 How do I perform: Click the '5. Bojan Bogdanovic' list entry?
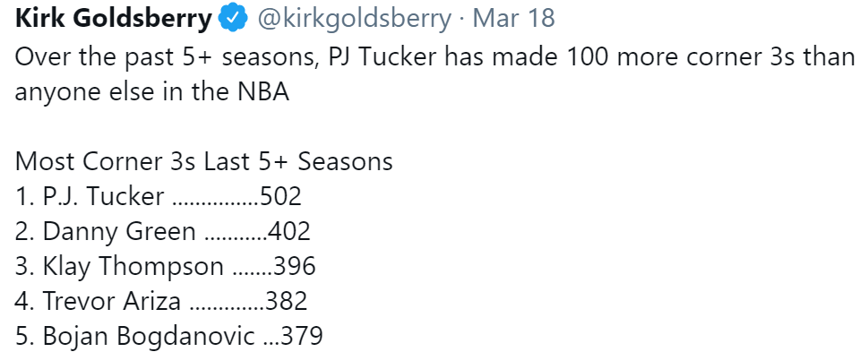click(168, 336)
